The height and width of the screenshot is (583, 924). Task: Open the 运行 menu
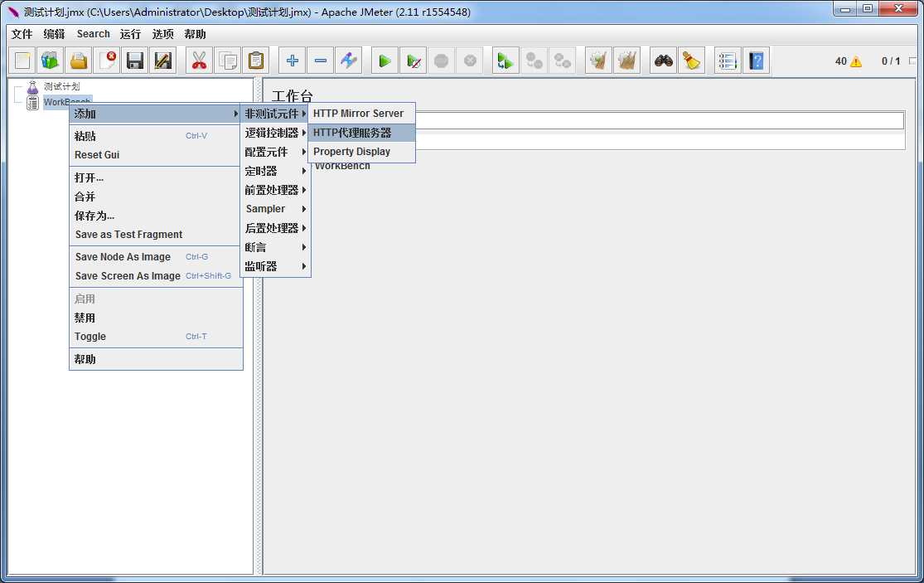130,34
